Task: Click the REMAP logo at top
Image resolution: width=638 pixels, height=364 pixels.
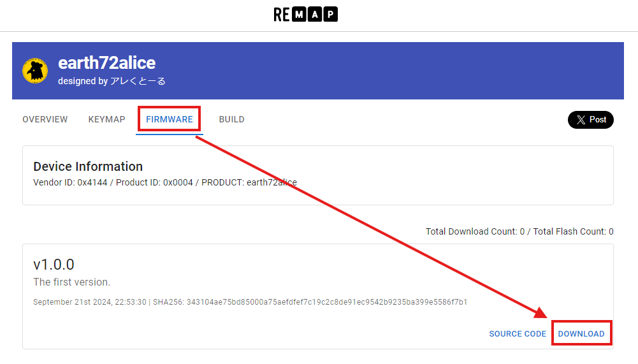Action: tap(305, 14)
